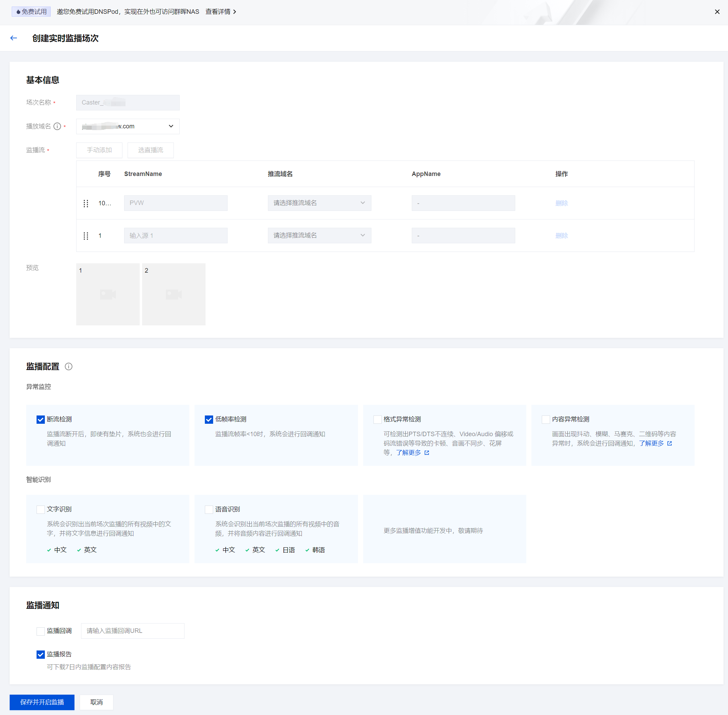Click the AppName column header

click(426, 174)
